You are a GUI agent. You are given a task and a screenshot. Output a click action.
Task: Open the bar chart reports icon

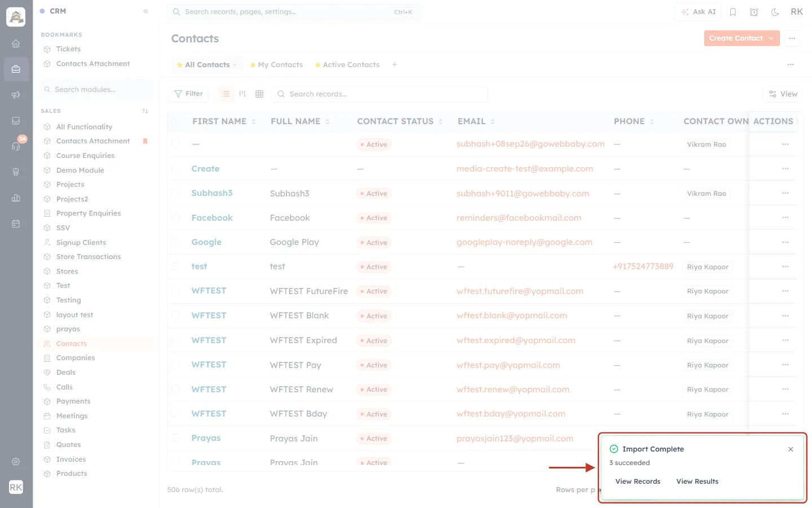coord(16,198)
